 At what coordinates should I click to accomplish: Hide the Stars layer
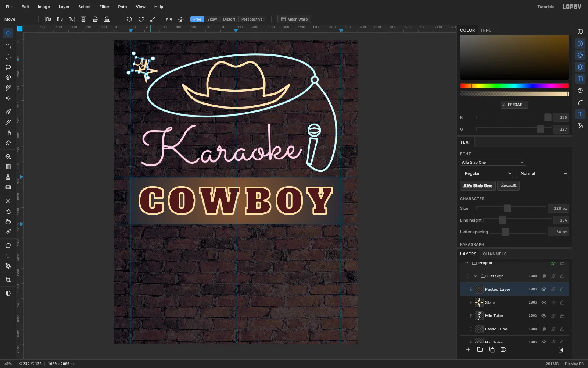tap(544, 302)
